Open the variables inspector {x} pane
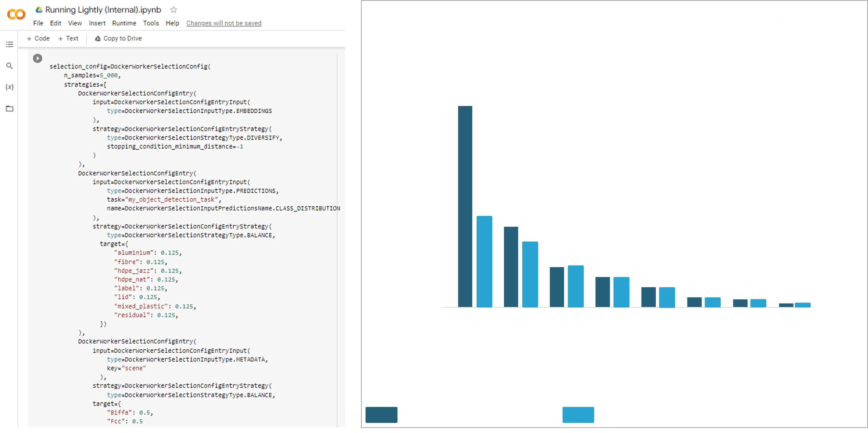Screen dimensions: 868x433 (9, 87)
